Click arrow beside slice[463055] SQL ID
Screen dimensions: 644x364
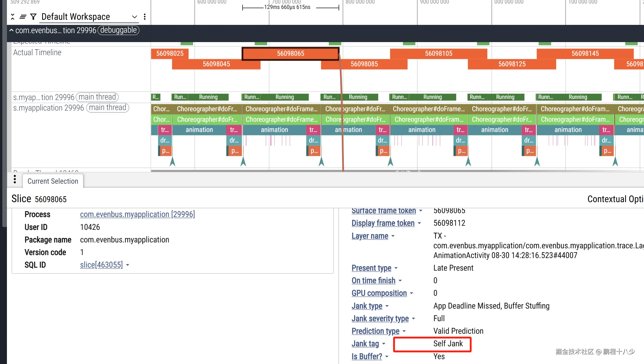128,265
